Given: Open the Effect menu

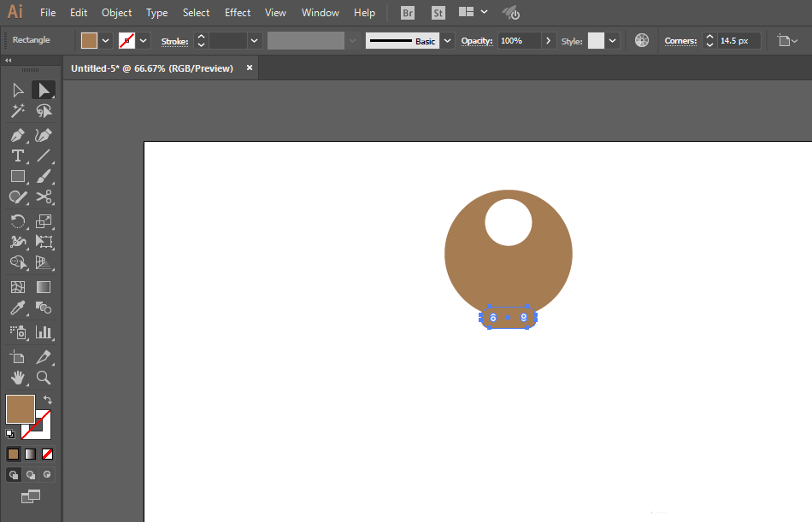Looking at the screenshot, I should coord(238,13).
